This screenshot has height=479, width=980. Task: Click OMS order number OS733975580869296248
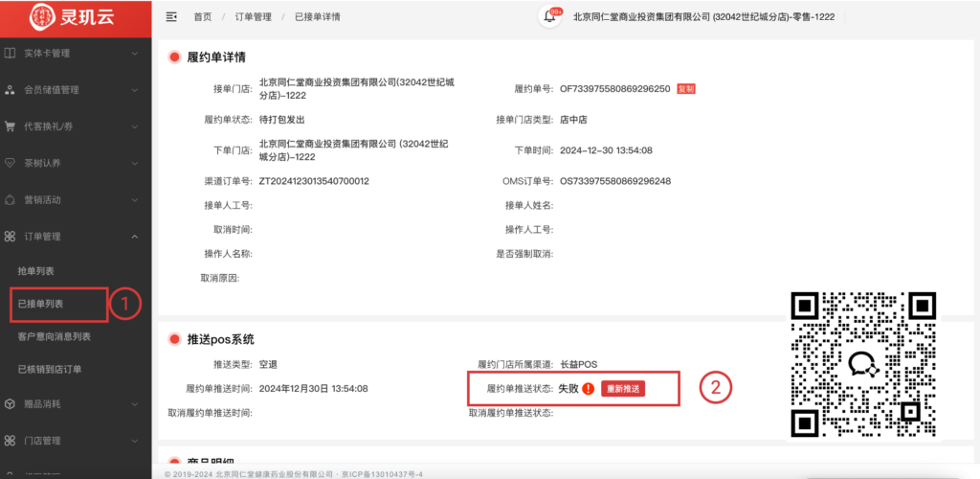point(615,181)
